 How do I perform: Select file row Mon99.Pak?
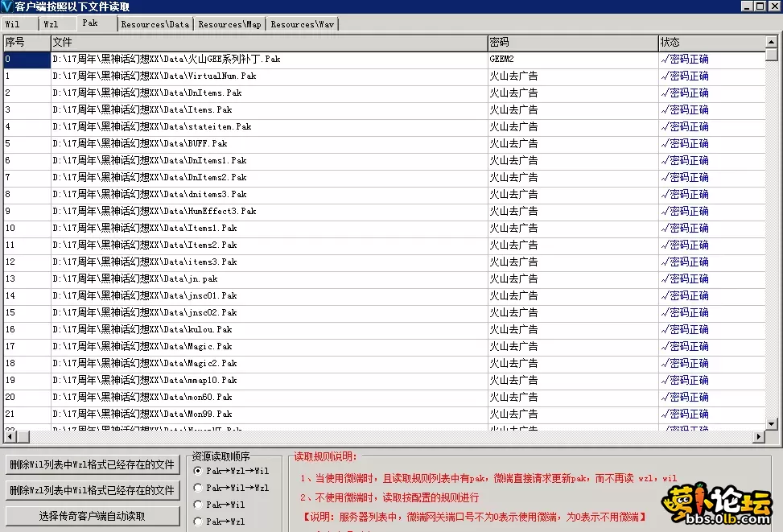(384, 414)
